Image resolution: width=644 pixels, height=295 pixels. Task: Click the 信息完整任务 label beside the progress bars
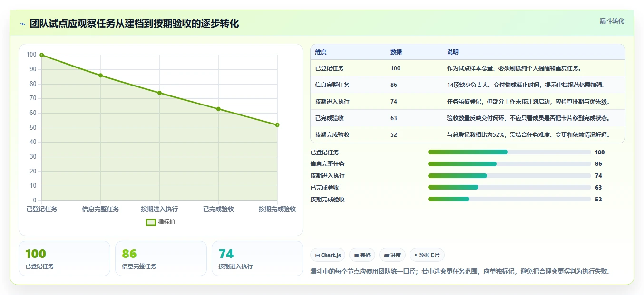pyautogui.click(x=327, y=164)
